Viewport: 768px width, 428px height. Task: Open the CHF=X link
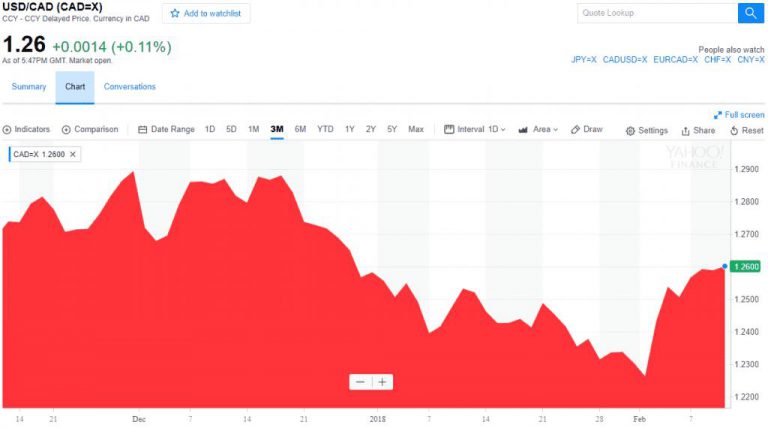[x=718, y=60]
